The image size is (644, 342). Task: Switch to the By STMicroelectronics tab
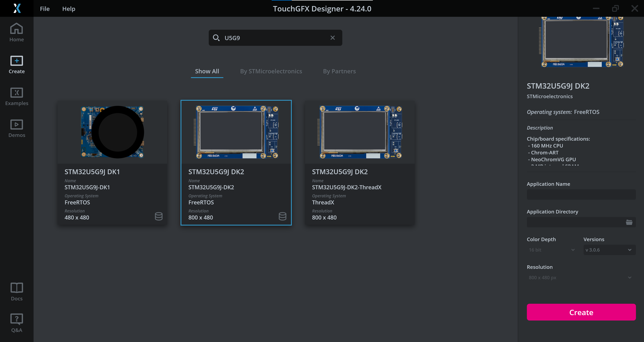pyautogui.click(x=271, y=71)
